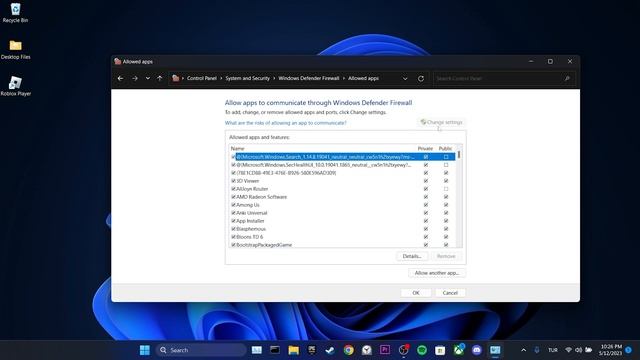Open volume speaker tray icon
The width and height of the screenshot is (640, 360).
pyautogui.click(x=578, y=350)
